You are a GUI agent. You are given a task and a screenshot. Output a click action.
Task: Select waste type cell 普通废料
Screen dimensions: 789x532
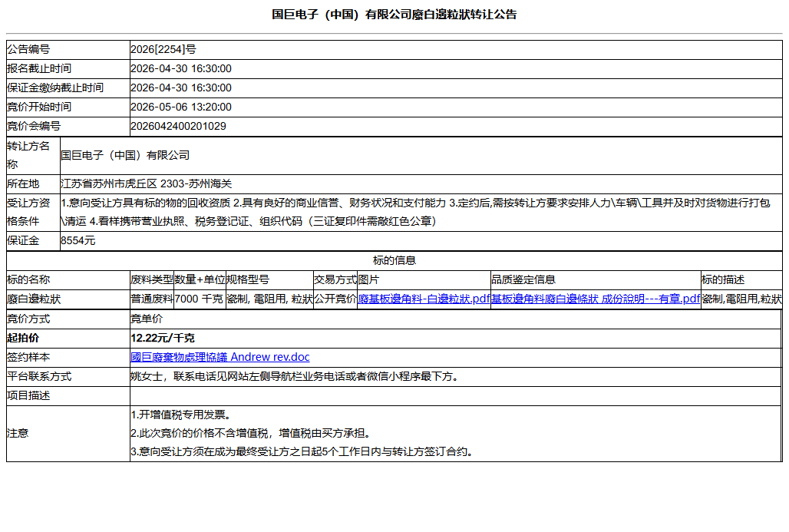click(151, 299)
